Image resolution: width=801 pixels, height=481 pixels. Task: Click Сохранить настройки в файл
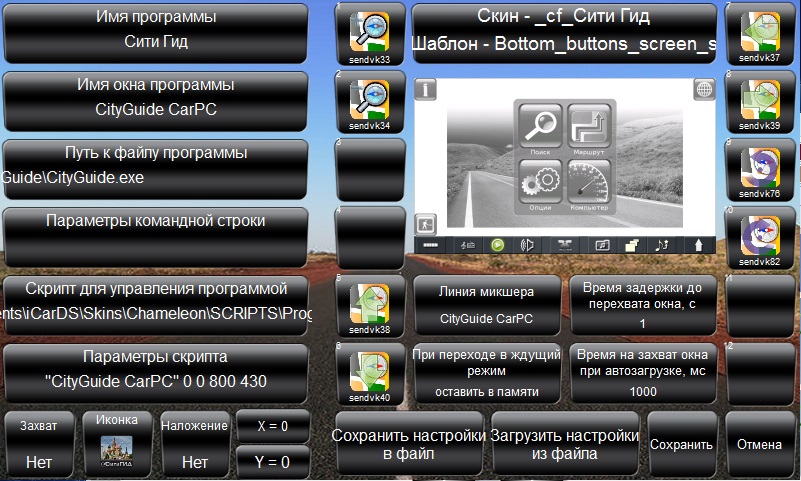(x=409, y=444)
